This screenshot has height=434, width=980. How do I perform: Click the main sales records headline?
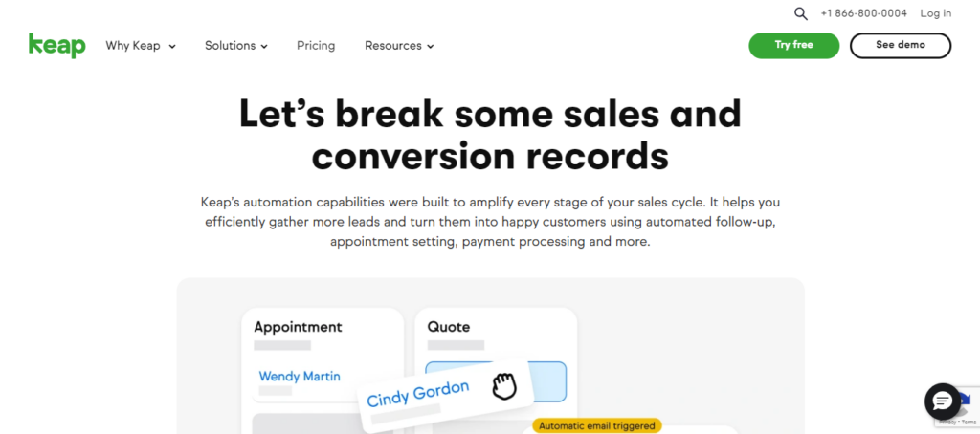coord(490,134)
